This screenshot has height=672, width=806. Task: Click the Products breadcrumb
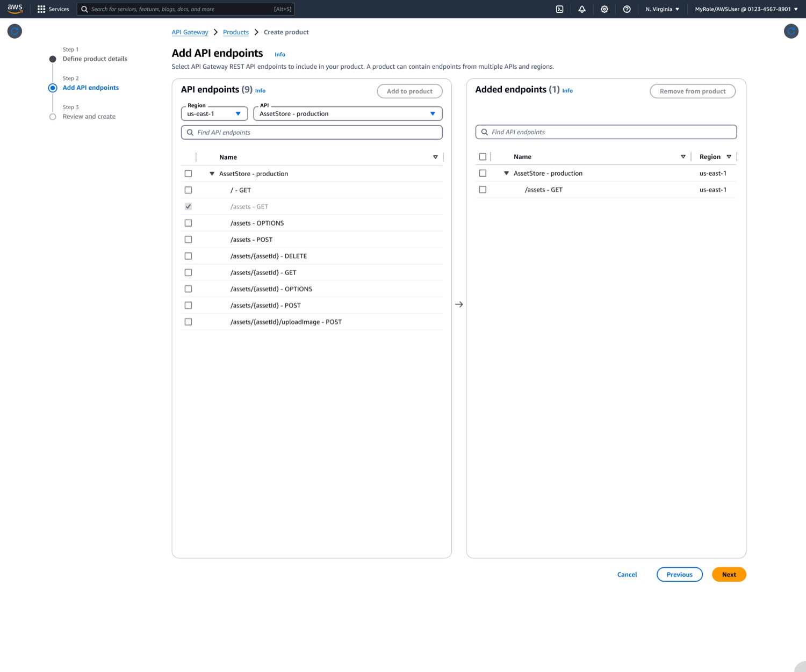click(x=236, y=32)
